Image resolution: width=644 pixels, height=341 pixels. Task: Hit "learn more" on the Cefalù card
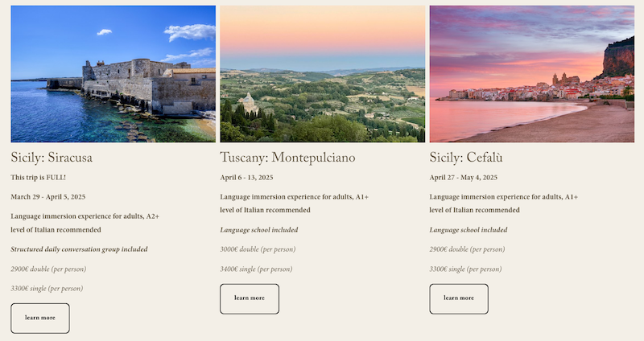[x=459, y=298]
